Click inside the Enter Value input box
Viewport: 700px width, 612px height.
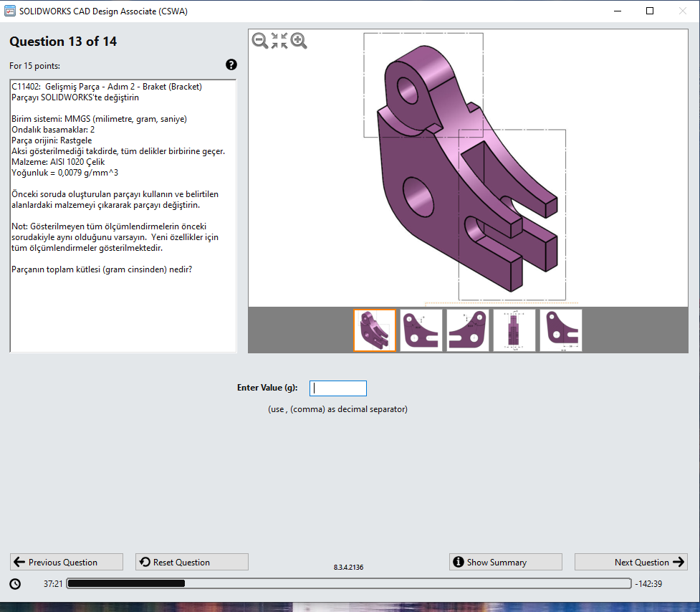click(337, 388)
